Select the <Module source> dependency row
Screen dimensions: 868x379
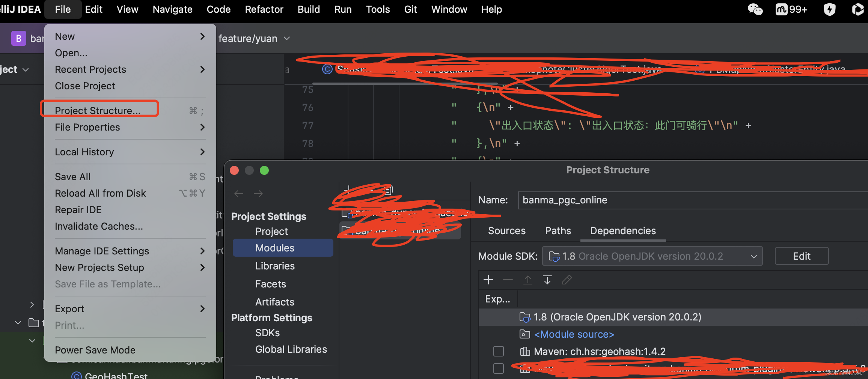pyautogui.click(x=673, y=334)
